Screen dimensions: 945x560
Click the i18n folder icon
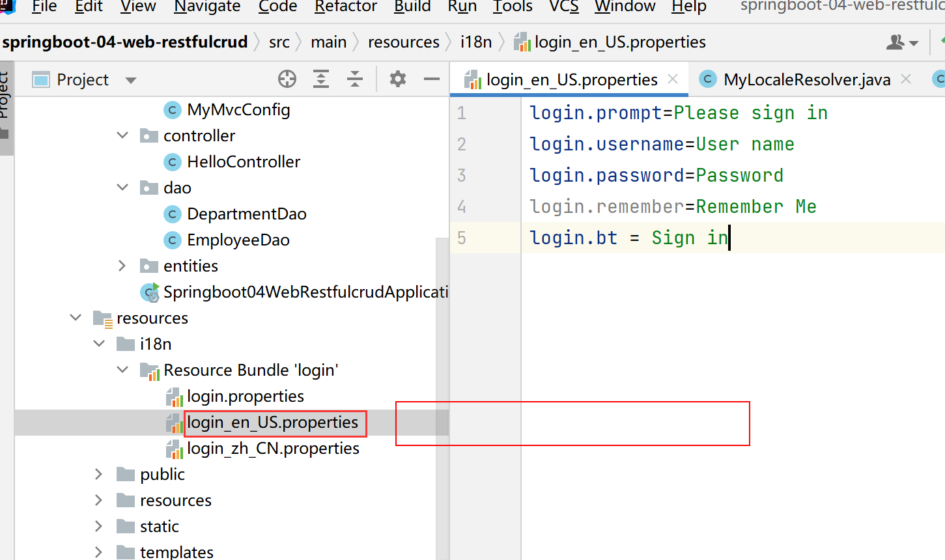coord(126,344)
